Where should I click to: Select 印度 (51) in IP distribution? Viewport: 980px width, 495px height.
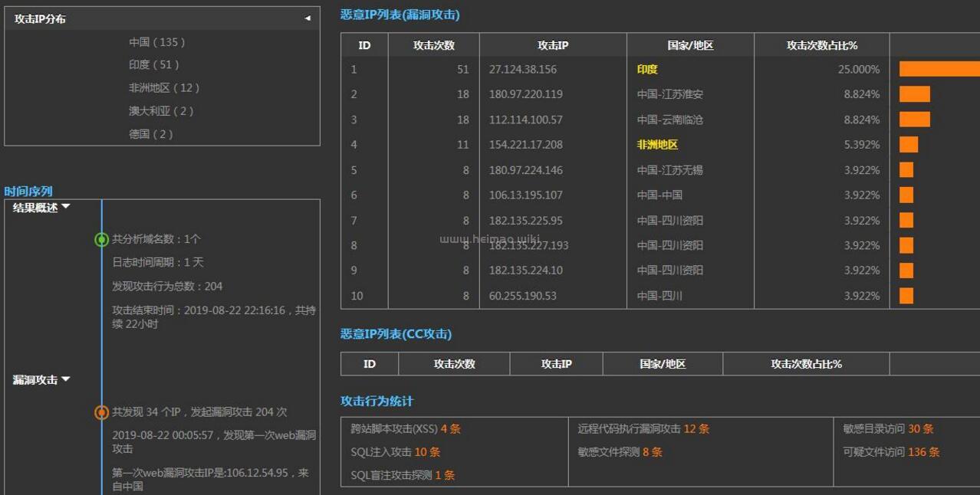(154, 65)
